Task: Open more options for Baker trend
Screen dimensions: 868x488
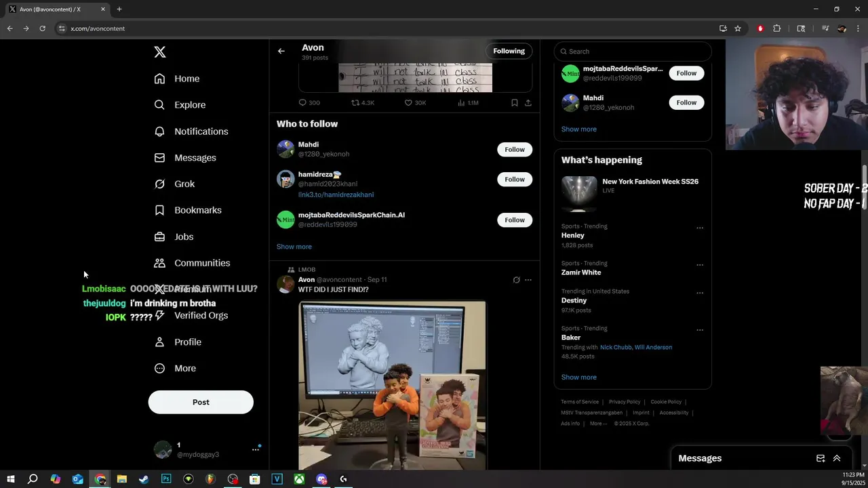Action: pos(700,330)
